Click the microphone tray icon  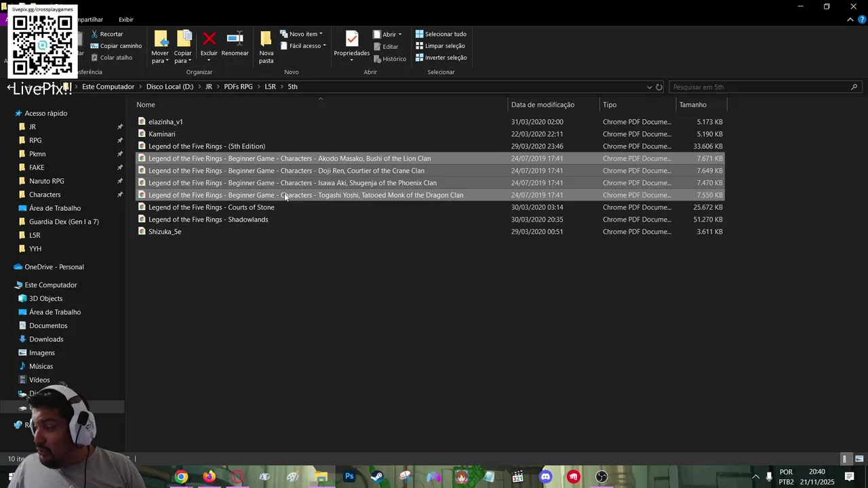(769, 476)
